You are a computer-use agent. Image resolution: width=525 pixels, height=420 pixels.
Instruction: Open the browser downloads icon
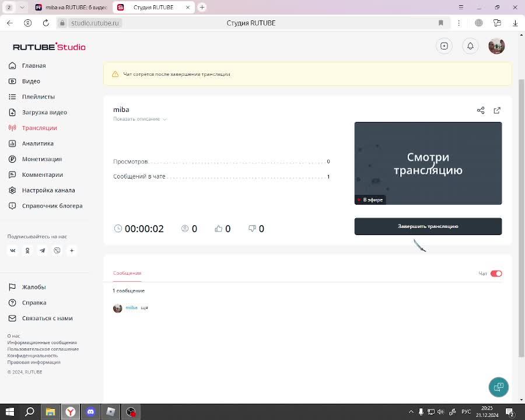pos(515,23)
